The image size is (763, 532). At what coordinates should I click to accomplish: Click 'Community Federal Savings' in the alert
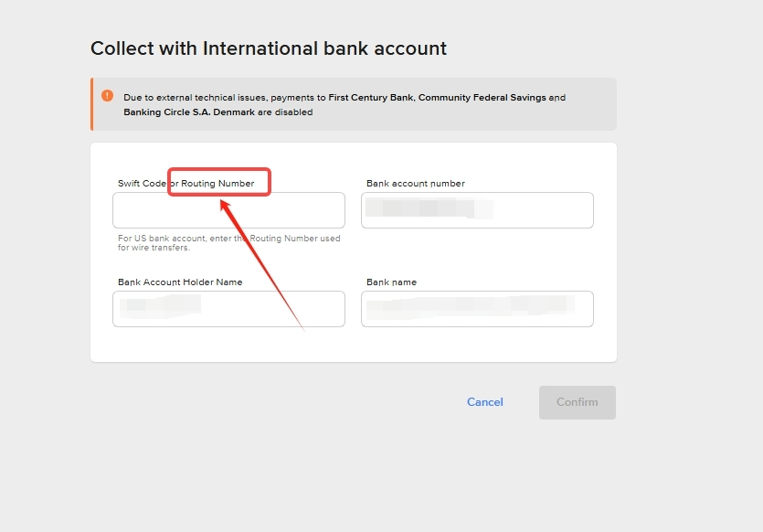coord(482,98)
